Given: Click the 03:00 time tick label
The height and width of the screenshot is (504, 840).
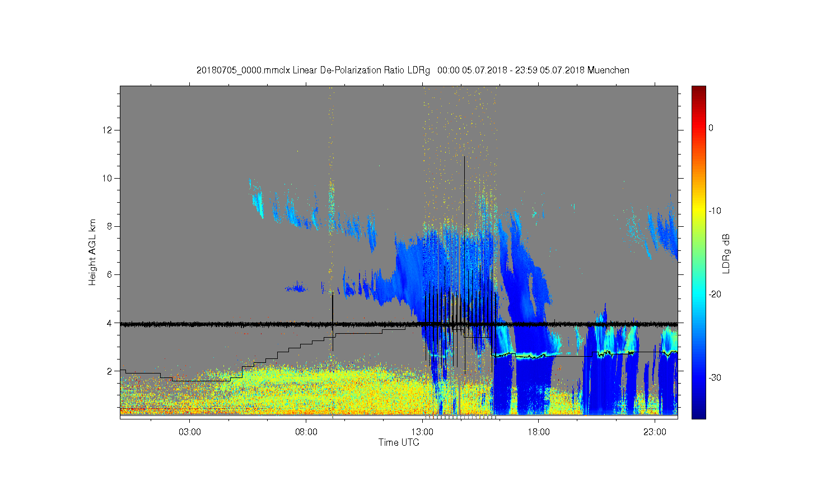Looking at the screenshot, I should (x=190, y=432).
